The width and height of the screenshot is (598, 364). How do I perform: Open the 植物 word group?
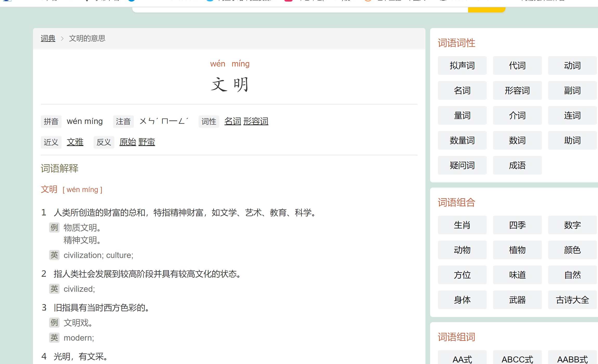(x=517, y=250)
